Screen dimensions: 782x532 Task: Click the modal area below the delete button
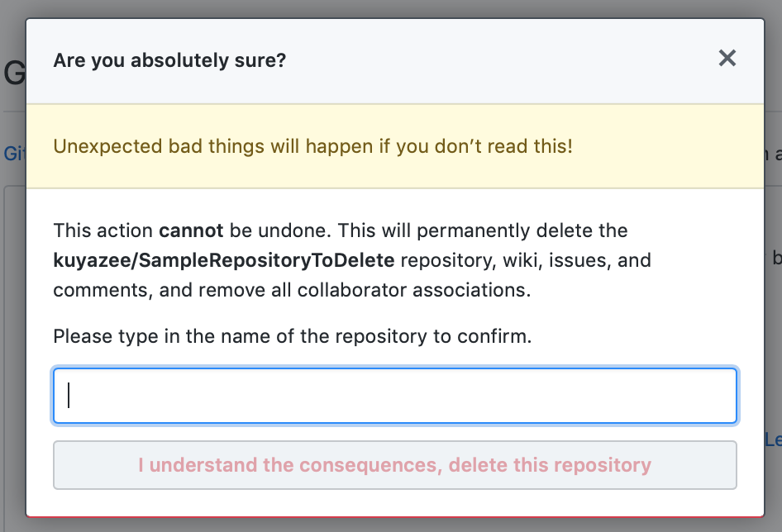(395, 504)
